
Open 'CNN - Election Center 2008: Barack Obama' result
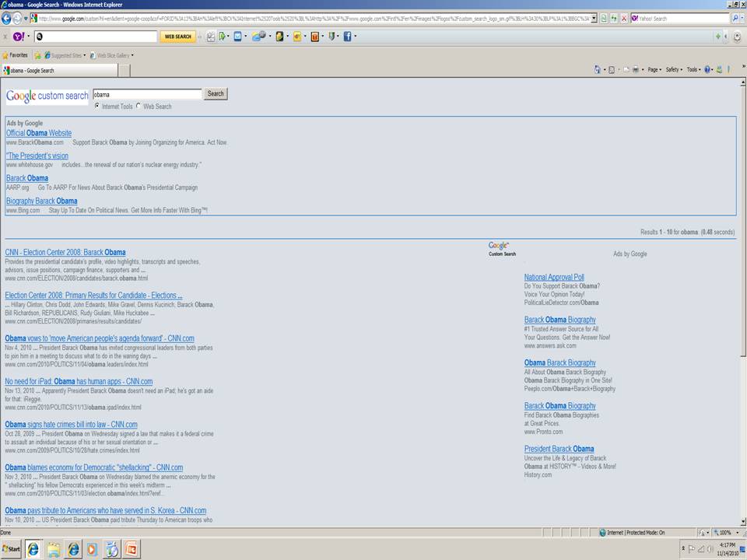coord(65,252)
